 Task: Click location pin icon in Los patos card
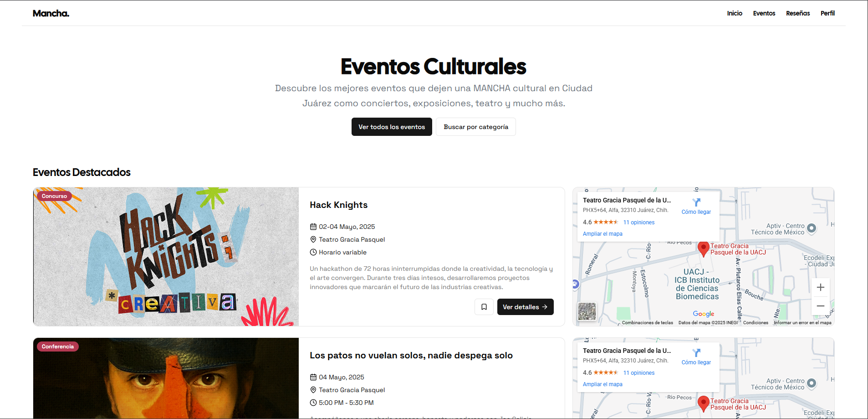tap(313, 390)
